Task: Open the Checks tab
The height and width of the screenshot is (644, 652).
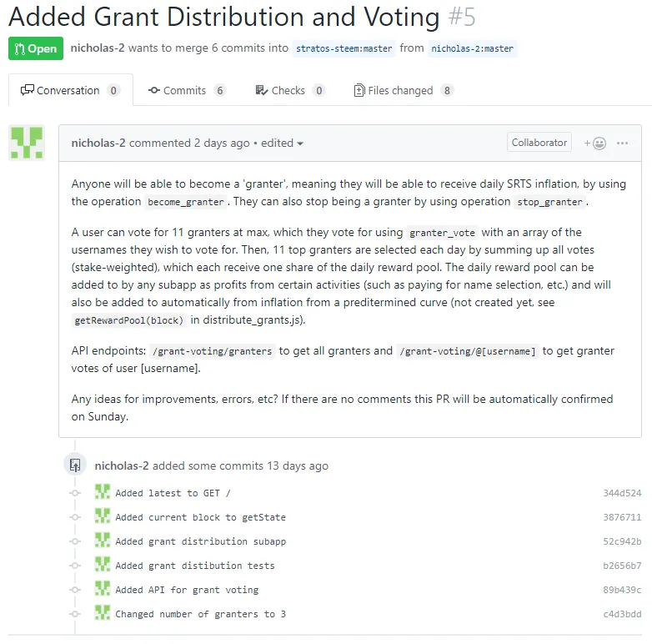Action: click(289, 90)
